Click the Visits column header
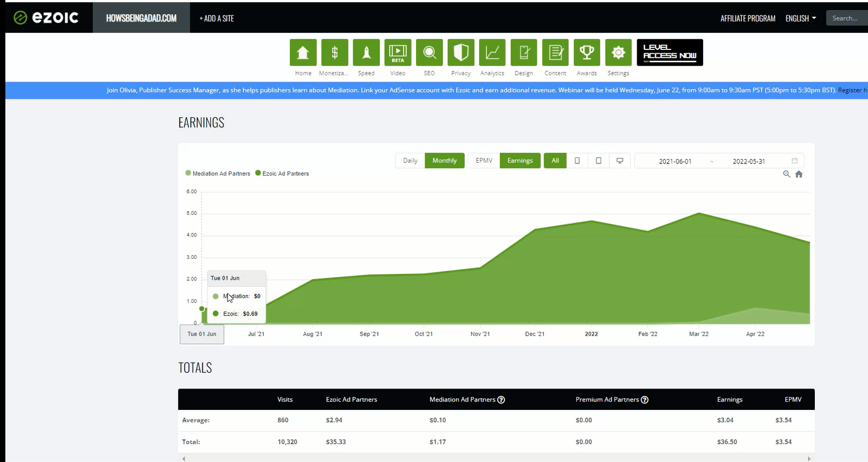 (x=285, y=400)
